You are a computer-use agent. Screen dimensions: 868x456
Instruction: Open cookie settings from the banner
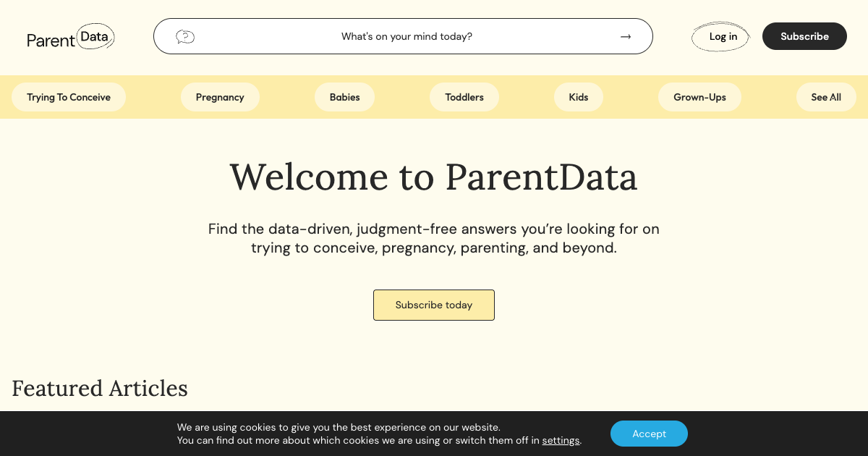coord(561,440)
